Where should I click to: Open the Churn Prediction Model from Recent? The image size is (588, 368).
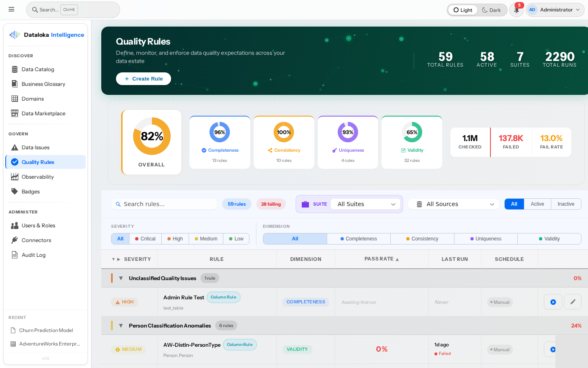pos(46,330)
